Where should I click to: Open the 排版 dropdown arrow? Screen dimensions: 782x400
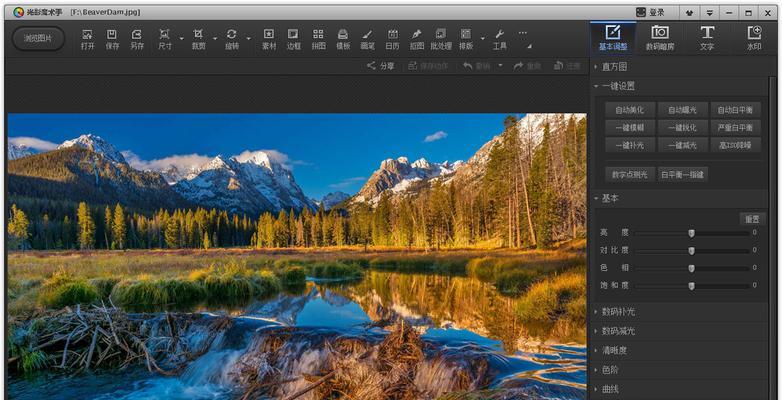click(483, 39)
